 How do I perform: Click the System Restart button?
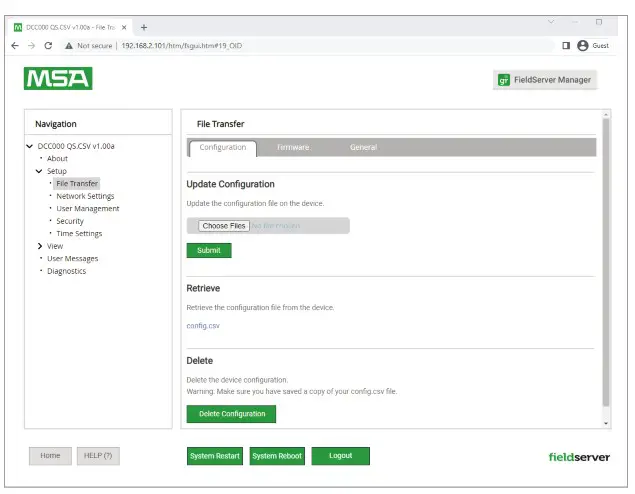215,456
